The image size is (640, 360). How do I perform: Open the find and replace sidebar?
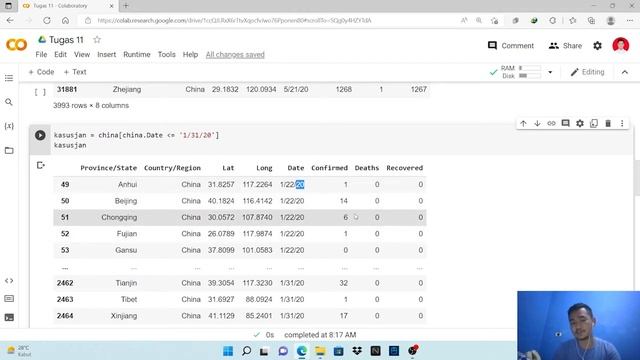[x=9, y=102]
